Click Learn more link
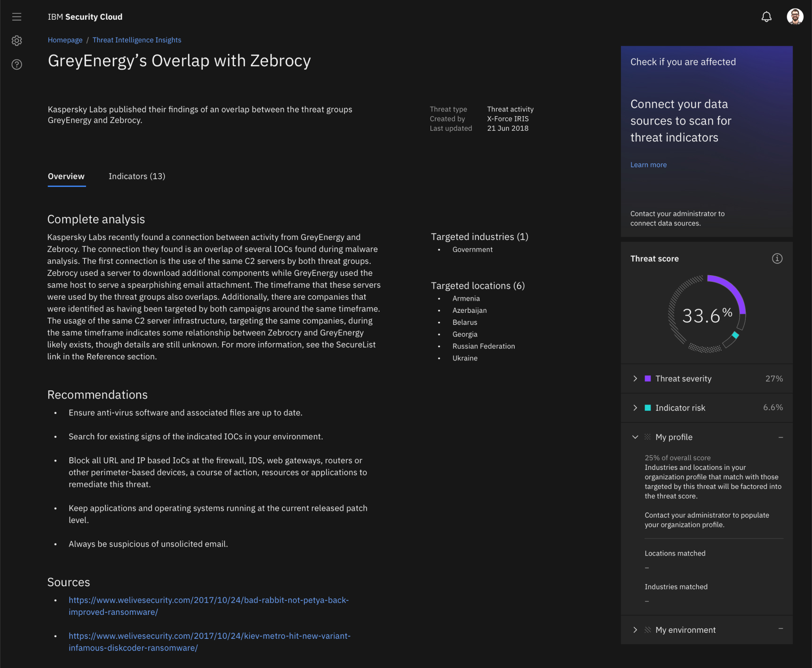This screenshot has height=668, width=812. tap(648, 165)
